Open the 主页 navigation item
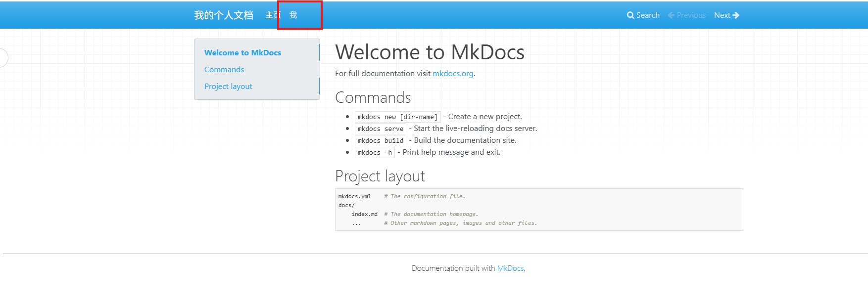868x302 pixels. tap(272, 15)
